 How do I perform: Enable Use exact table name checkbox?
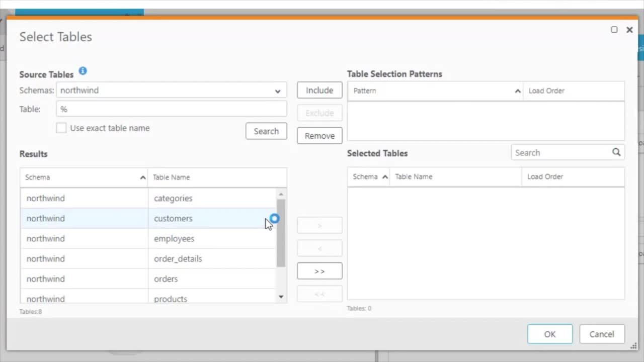(61, 128)
